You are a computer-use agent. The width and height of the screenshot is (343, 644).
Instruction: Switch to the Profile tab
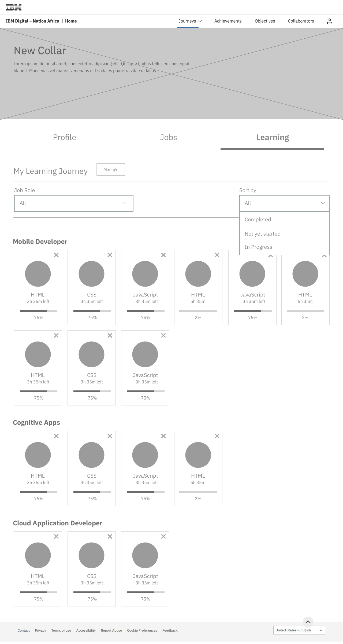(65, 137)
